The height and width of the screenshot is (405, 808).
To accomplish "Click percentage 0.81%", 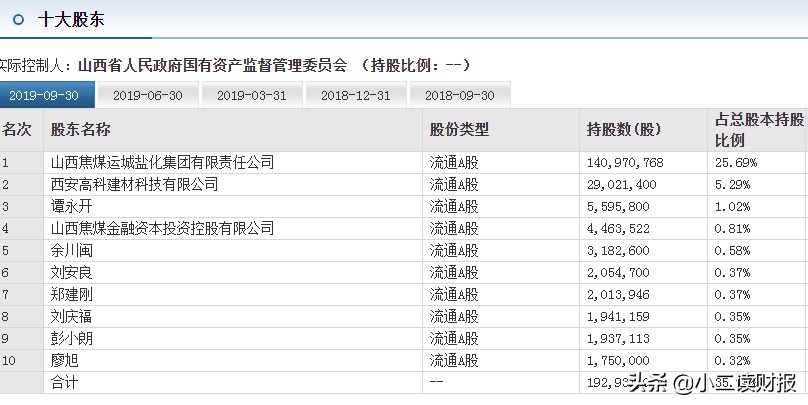I will (x=732, y=229).
